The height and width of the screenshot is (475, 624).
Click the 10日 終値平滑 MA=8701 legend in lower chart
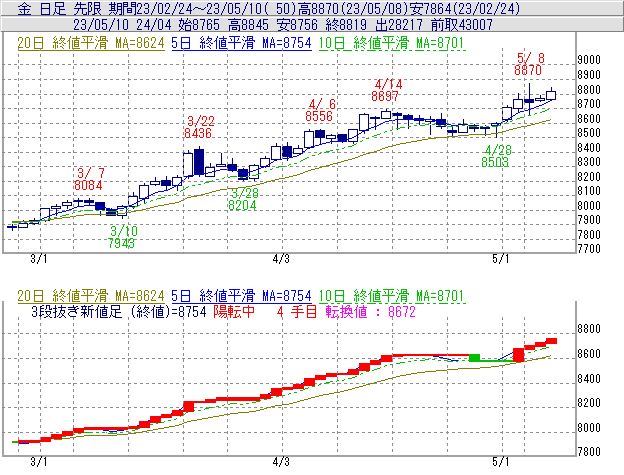tap(392, 296)
